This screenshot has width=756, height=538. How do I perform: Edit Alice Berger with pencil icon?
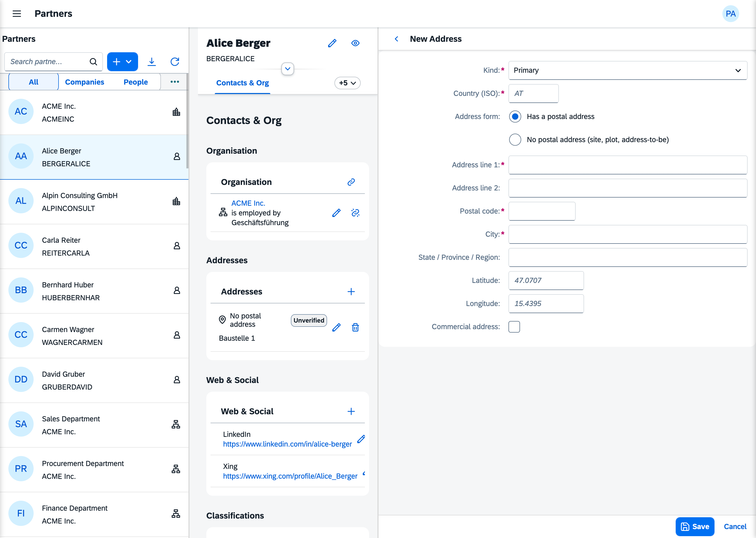(332, 43)
